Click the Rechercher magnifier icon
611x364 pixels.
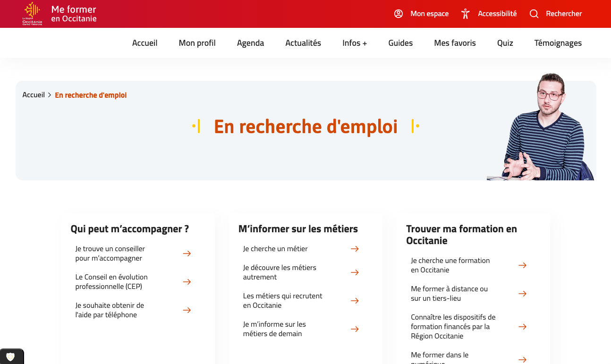click(x=534, y=14)
